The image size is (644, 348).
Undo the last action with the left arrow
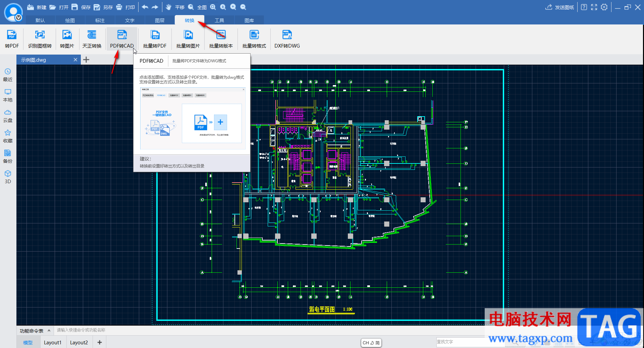click(145, 7)
